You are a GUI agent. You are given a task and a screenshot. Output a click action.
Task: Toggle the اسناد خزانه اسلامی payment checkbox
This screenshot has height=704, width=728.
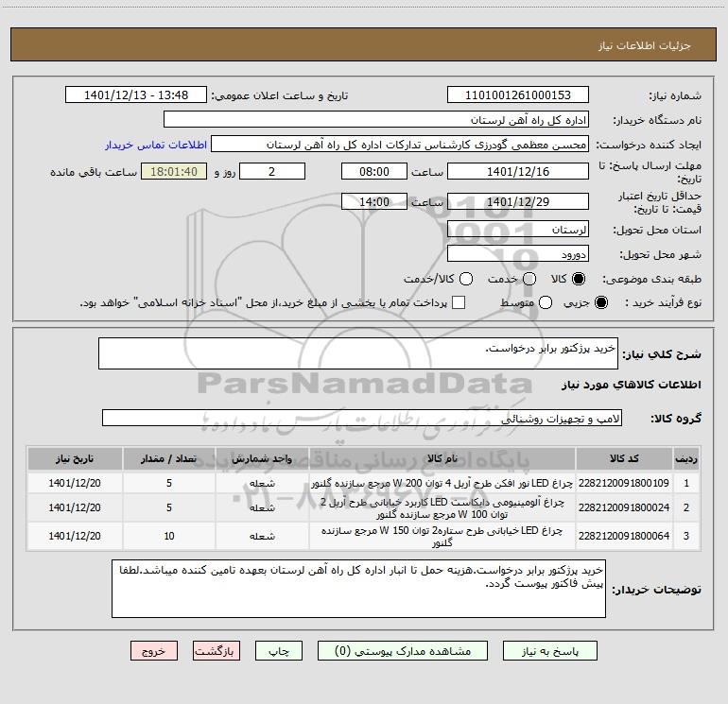coord(459,302)
